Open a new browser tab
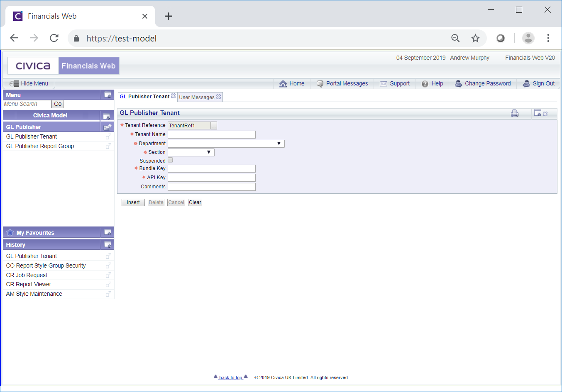The width and height of the screenshot is (562, 392). click(169, 16)
